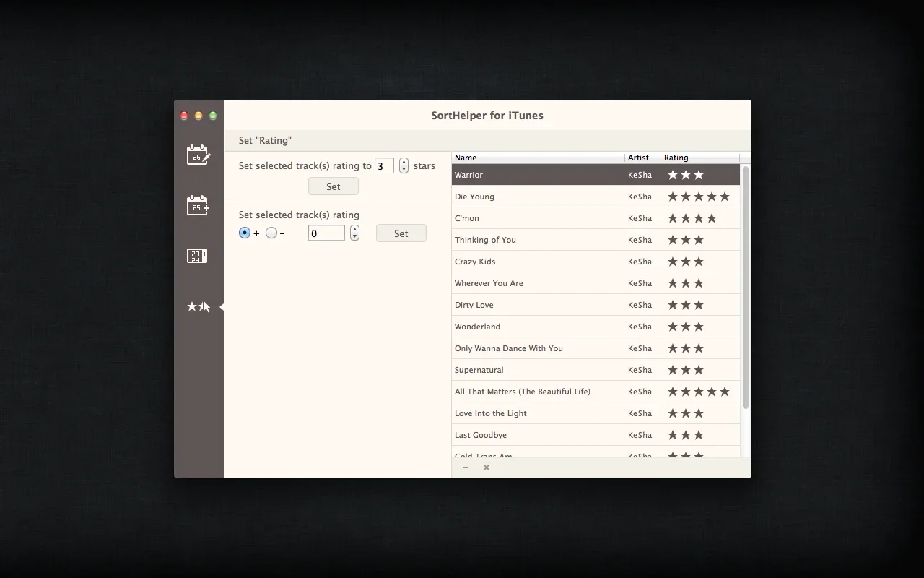Select the plus radio button
924x578 pixels.
pyautogui.click(x=245, y=233)
